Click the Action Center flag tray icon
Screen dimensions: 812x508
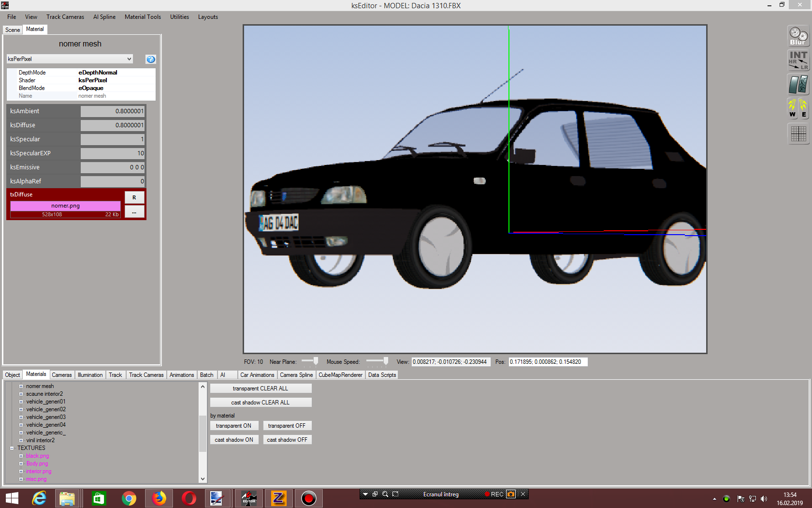(740, 499)
